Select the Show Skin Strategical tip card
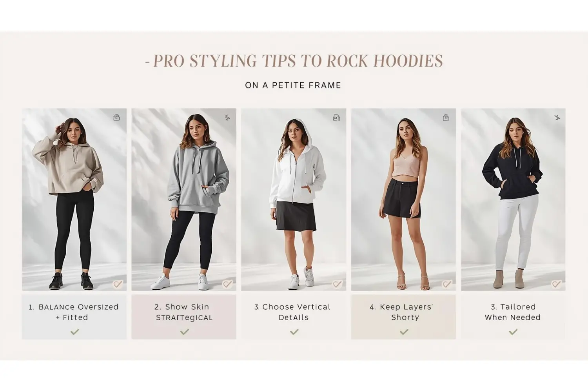The width and height of the screenshot is (588, 392). tap(184, 317)
